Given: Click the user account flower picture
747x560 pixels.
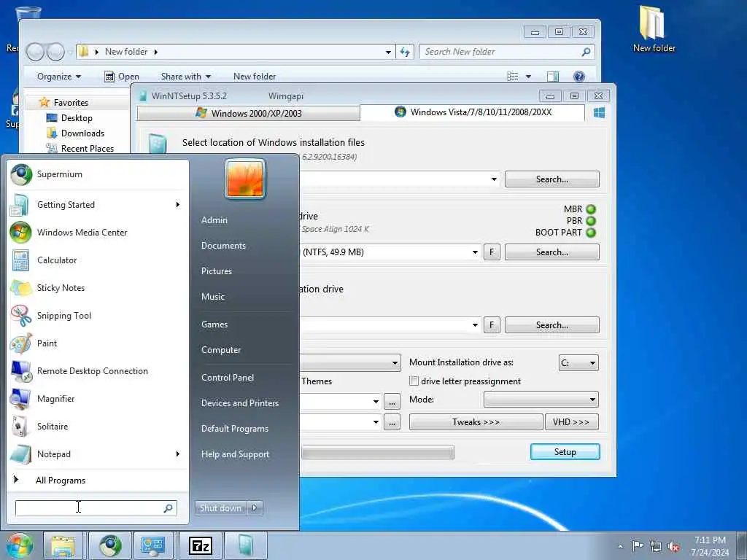Looking at the screenshot, I should pyautogui.click(x=245, y=179).
